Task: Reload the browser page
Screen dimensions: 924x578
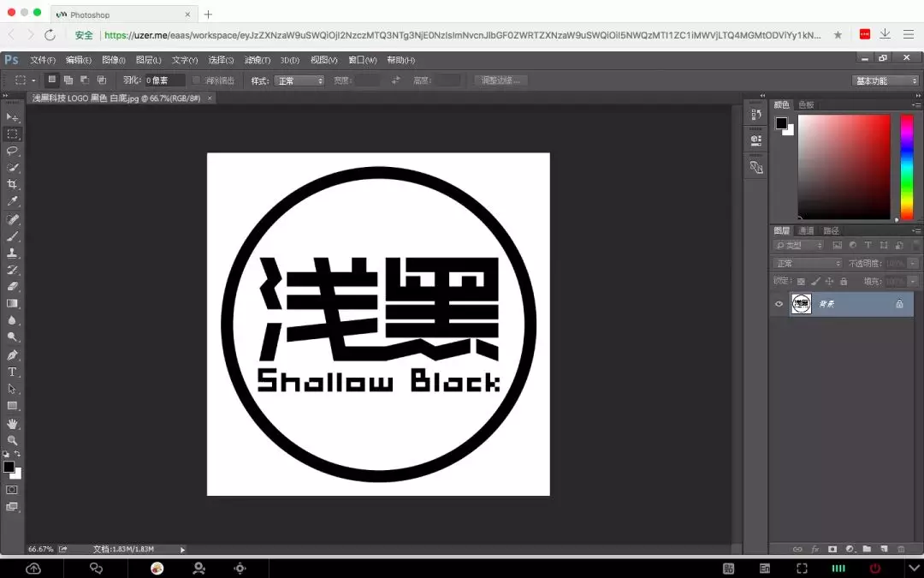Action: [x=50, y=35]
